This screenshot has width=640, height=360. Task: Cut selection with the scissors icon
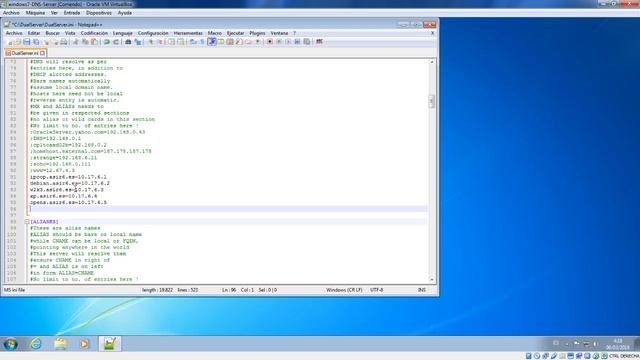(x=76, y=42)
